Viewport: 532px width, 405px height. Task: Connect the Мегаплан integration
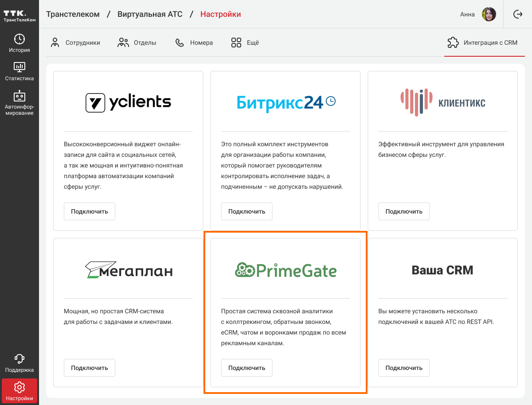coord(90,368)
